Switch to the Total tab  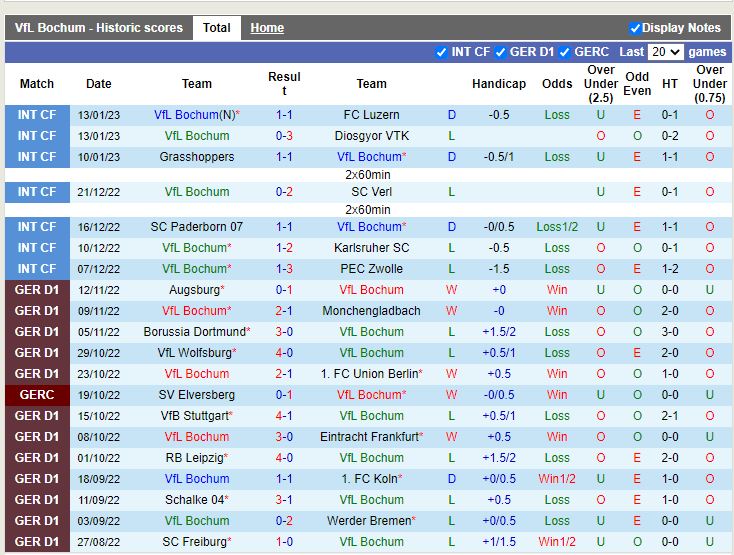pyautogui.click(x=216, y=28)
